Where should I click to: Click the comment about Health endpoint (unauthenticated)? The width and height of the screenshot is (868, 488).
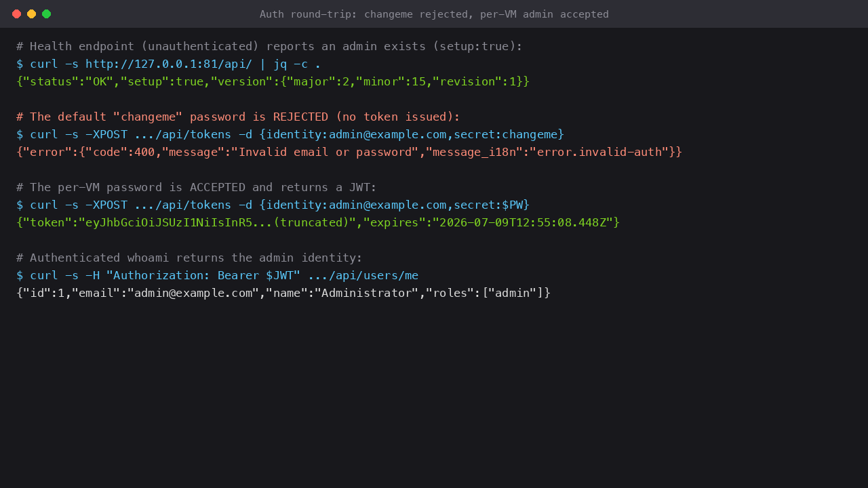pyautogui.click(x=269, y=46)
